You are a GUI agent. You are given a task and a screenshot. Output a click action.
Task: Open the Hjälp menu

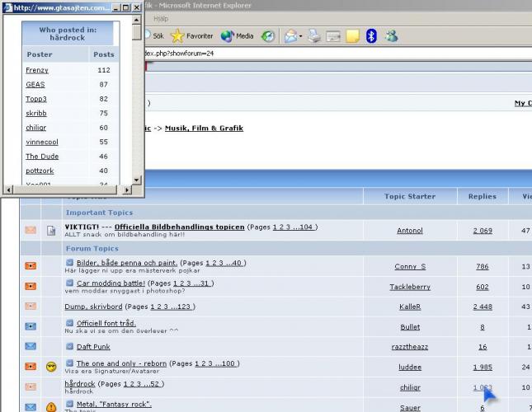(x=161, y=18)
